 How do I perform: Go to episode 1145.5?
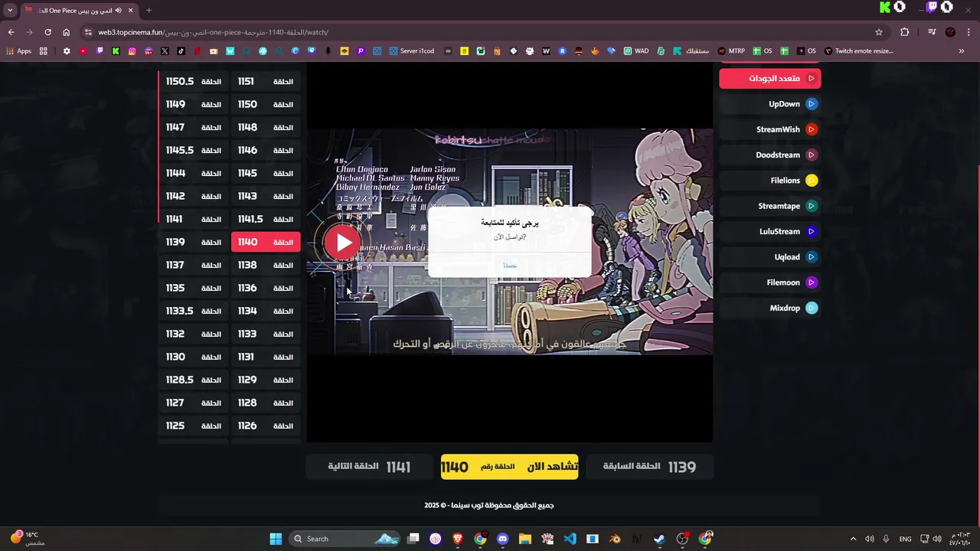click(x=194, y=150)
